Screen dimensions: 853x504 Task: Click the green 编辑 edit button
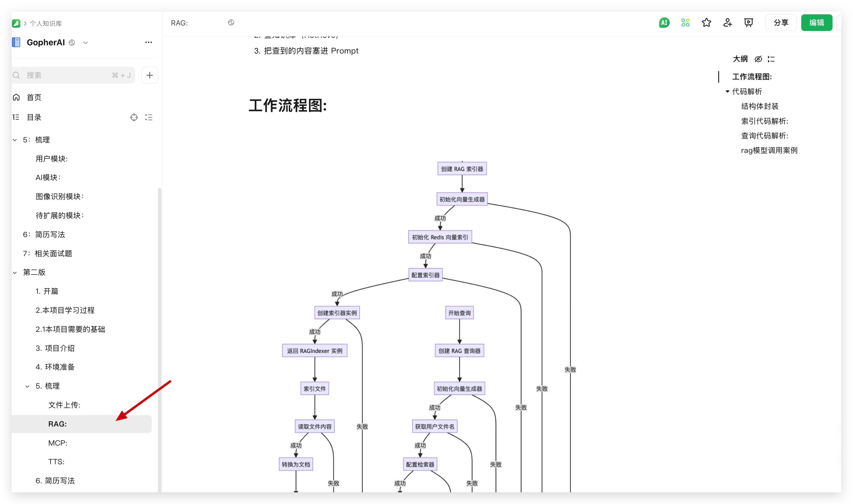816,23
